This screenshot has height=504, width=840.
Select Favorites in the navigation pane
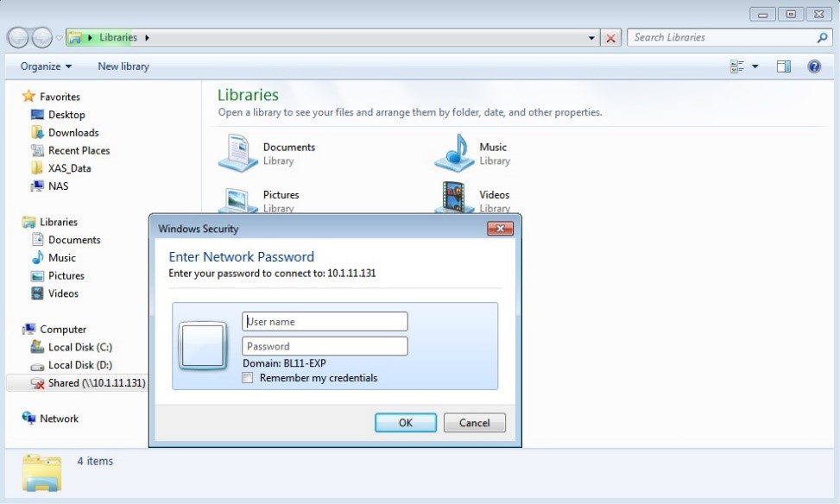[x=60, y=97]
